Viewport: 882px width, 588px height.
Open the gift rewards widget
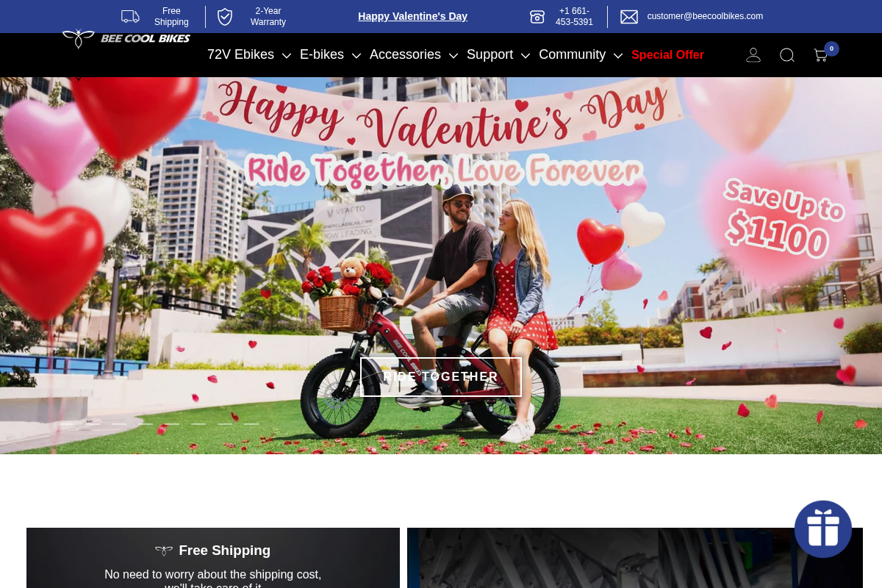823,529
